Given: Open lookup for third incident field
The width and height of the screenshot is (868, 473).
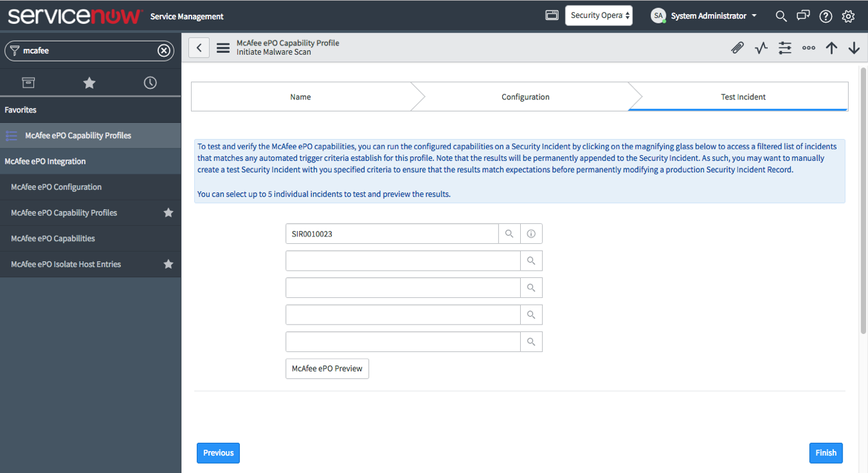Looking at the screenshot, I should 531,288.
